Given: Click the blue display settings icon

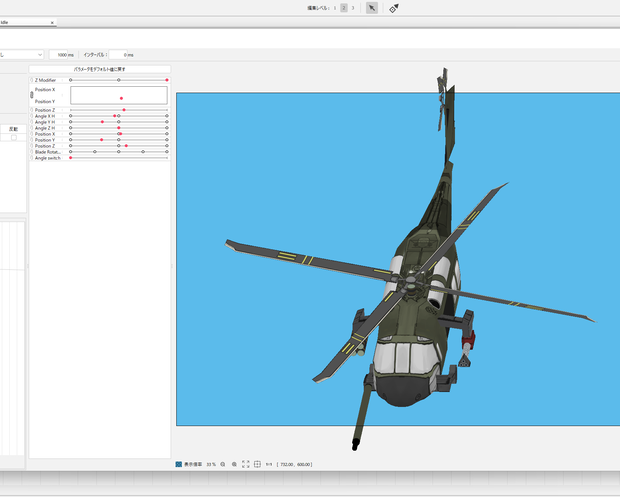Looking at the screenshot, I should coord(179,464).
